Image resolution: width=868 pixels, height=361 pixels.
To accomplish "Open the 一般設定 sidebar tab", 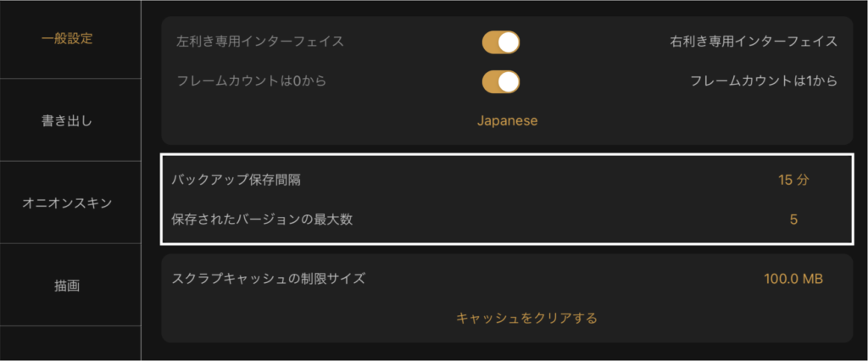I will point(67,40).
